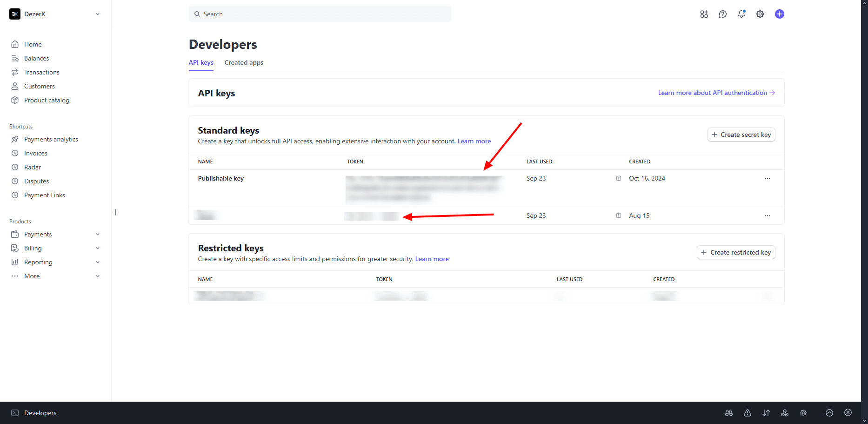Image resolution: width=868 pixels, height=424 pixels.
Task: Expand the developer bar chevron
Action: pyautogui.click(x=829, y=413)
